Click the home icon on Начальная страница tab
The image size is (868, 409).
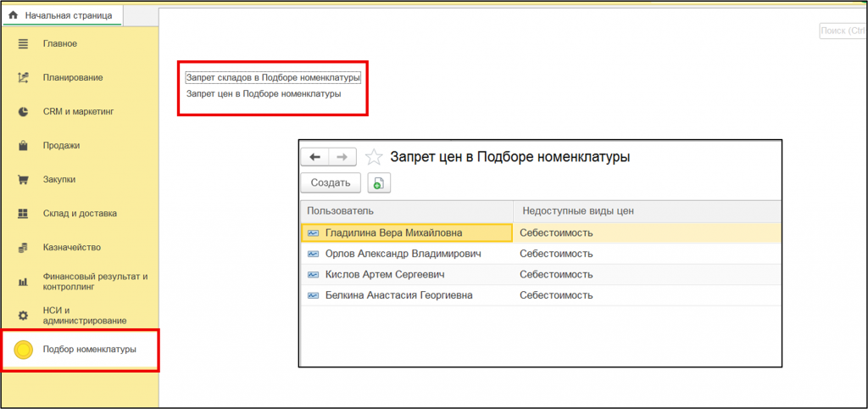pyautogui.click(x=14, y=15)
